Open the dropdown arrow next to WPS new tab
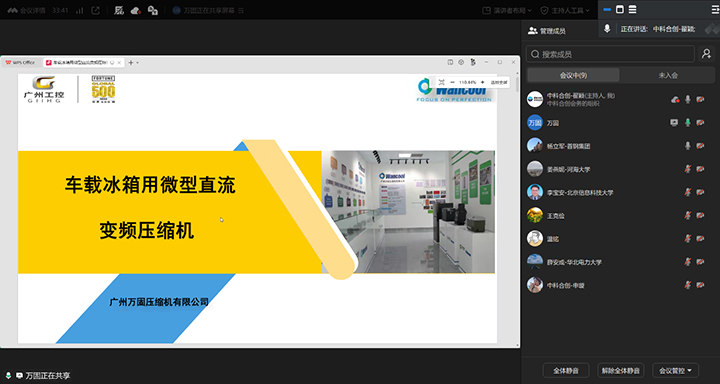720x384 pixels. point(137,62)
